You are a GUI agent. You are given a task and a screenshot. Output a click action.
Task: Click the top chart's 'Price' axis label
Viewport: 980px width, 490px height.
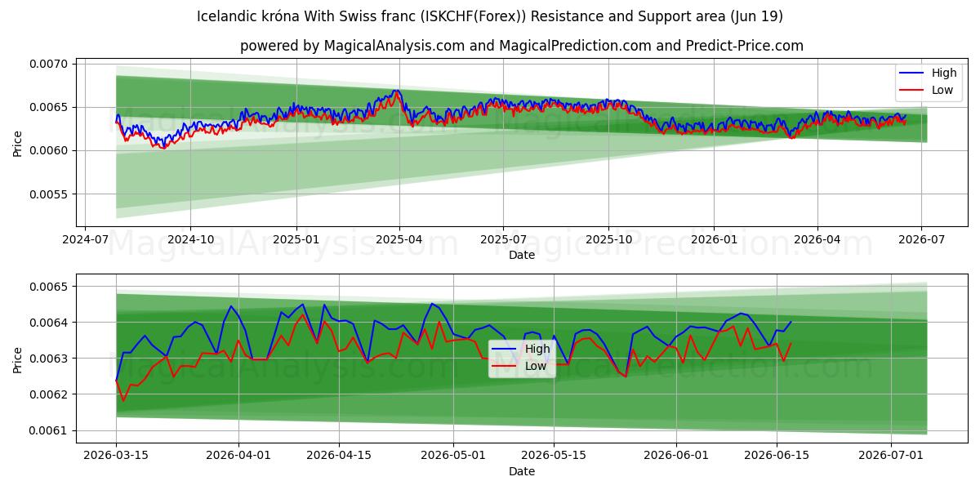[x=18, y=144]
